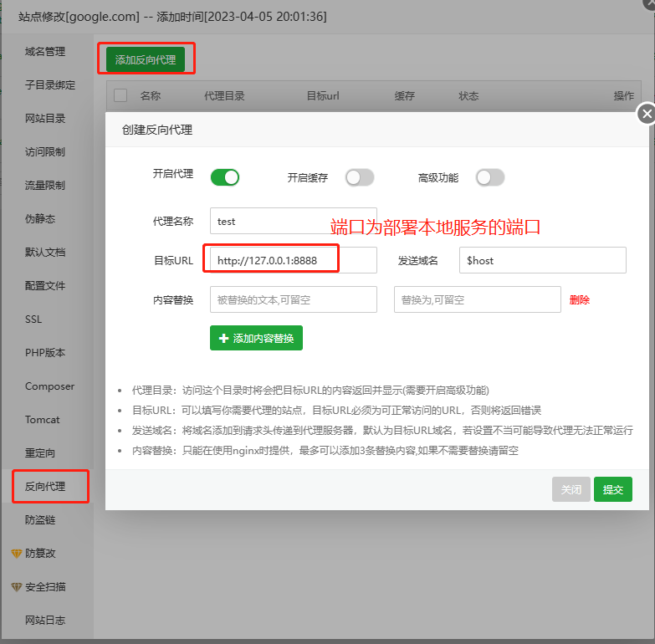Close the 创建反向代理 dialog with X icon

[646, 114]
